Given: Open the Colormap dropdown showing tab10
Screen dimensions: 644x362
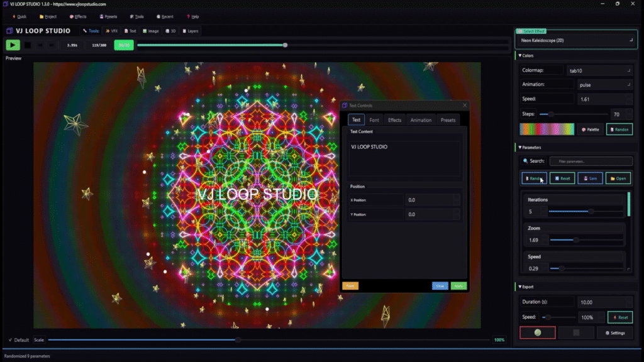Looking at the screenshot, I should coord(599,71).
